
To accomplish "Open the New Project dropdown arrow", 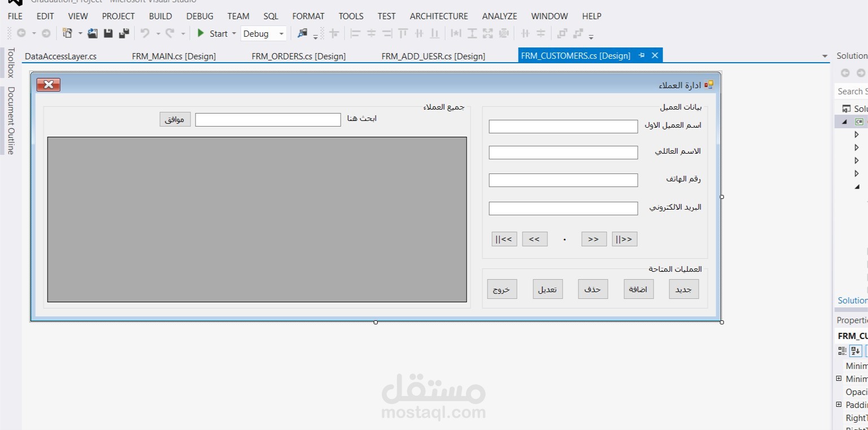I will pyautogui.click(x=80, y=33).
